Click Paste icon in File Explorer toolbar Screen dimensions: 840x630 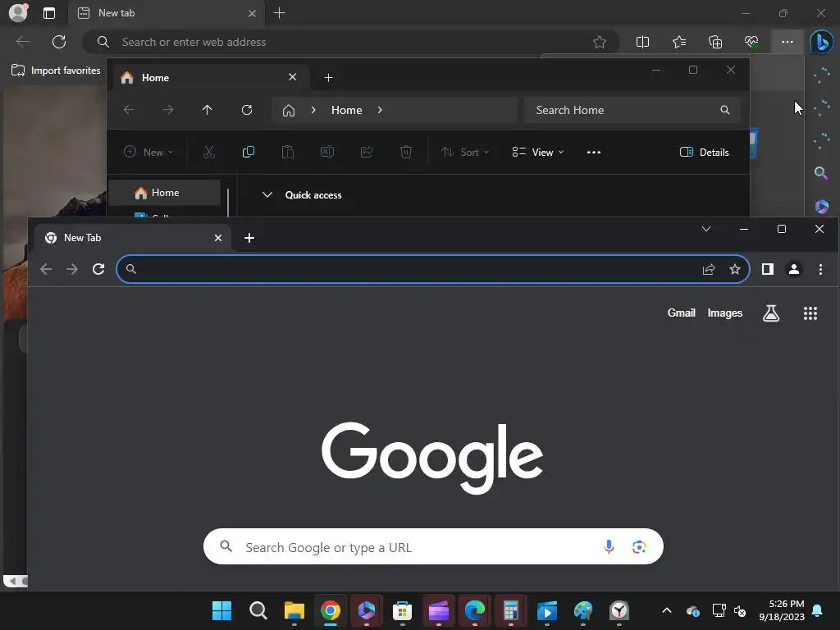(288, 152)
